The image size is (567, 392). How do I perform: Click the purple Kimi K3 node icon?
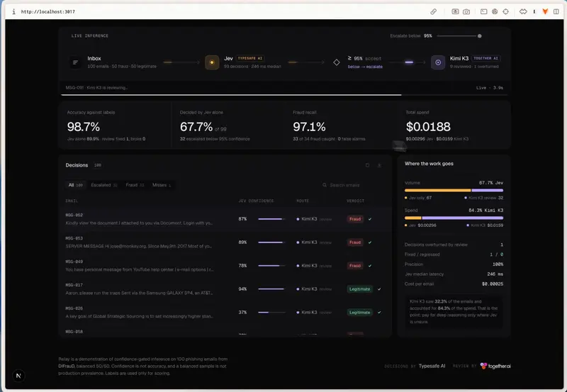pyautogui.click(x=437, y=62)
